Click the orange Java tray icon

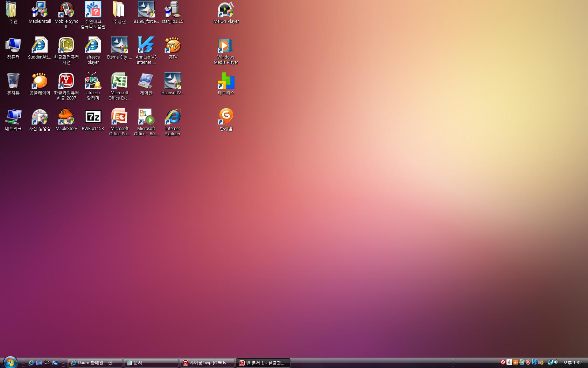click(516, 362)
